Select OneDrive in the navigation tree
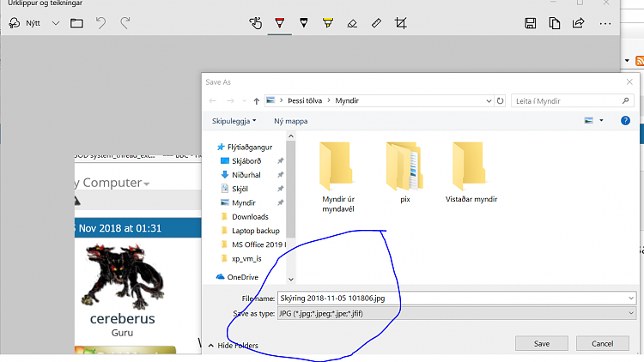 (242, 277)
